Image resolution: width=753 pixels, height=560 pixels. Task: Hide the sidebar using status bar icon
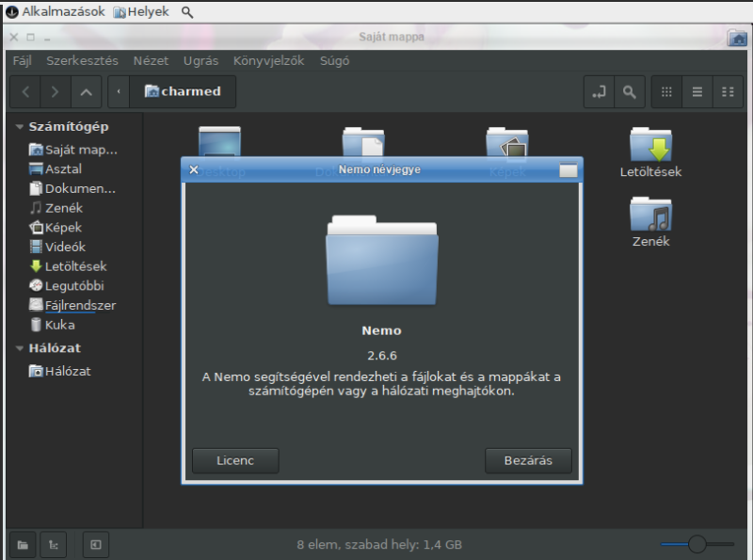(96, 545)
